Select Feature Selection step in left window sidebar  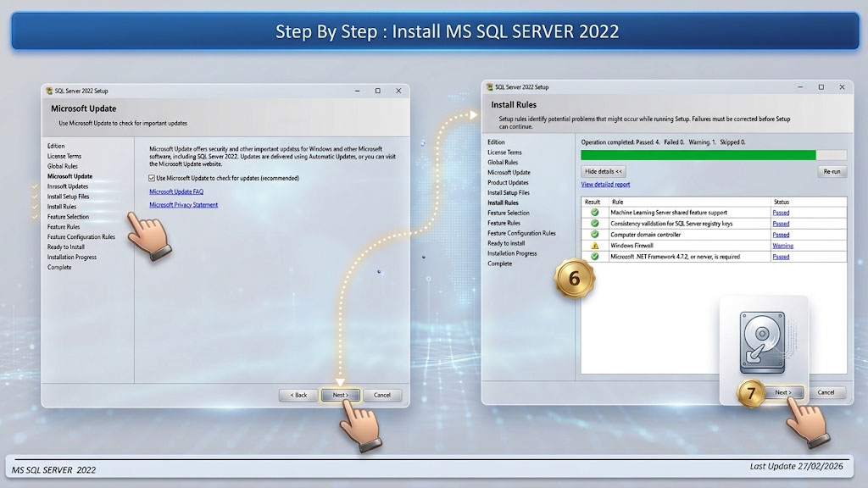click(x=68, y=217)
